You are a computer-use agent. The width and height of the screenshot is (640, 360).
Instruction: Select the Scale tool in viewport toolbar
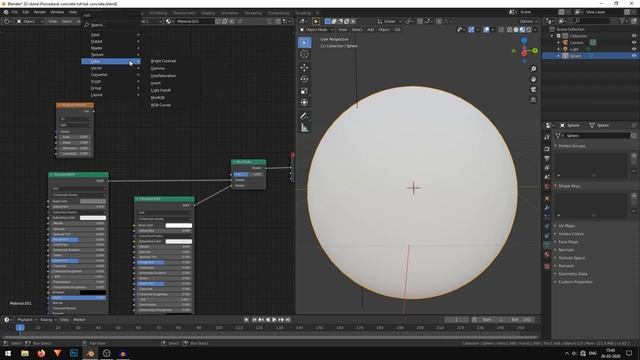pos(304,91)
